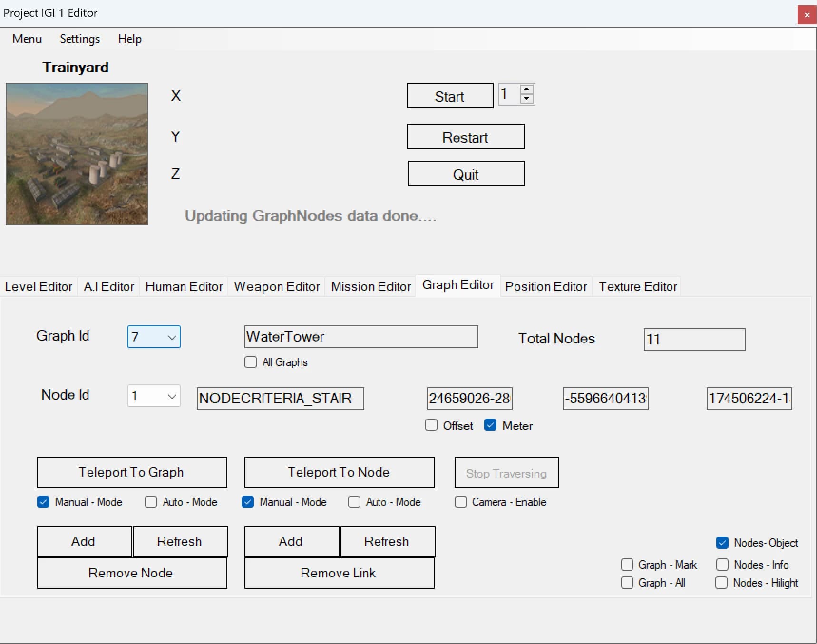This screenshot has height=644, width=817.
Task: Click the 174506224-1 coordinate field
Action: (x=749, y=398)
